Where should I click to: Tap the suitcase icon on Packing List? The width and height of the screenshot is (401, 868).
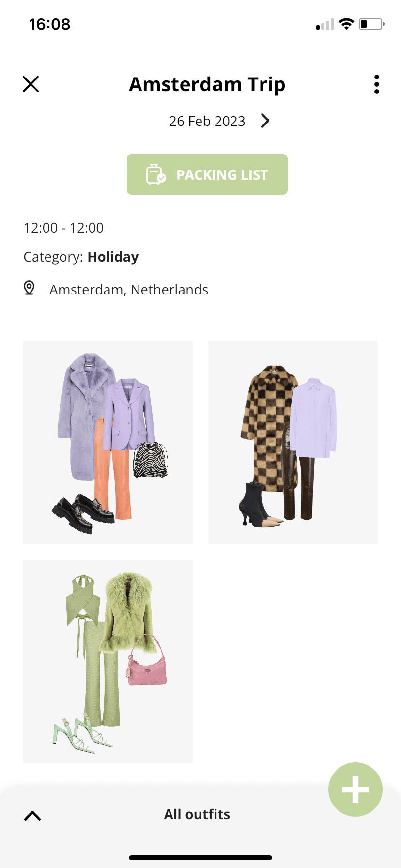pos(156,174)
